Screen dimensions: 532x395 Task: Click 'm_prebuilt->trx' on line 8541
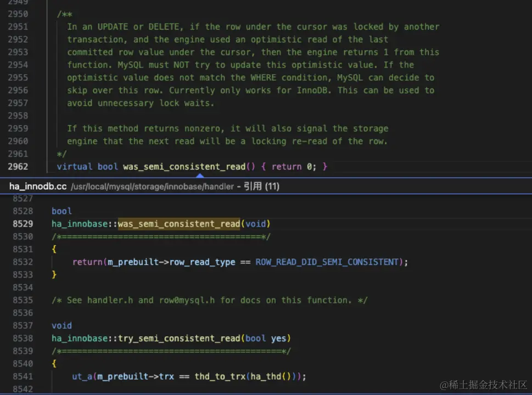pos(136,376)
